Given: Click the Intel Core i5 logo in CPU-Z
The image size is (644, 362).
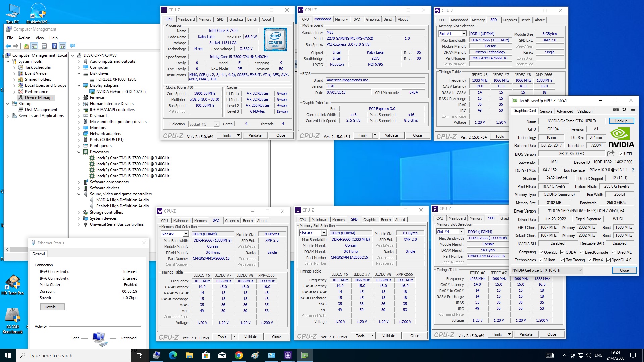Looking at the screenshot, I should 275,40.
